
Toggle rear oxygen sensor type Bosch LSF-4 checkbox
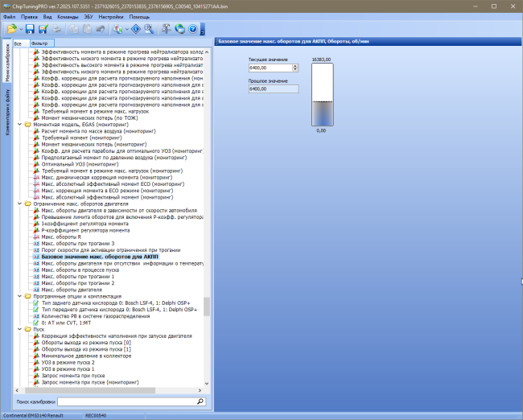click(35, 303)
